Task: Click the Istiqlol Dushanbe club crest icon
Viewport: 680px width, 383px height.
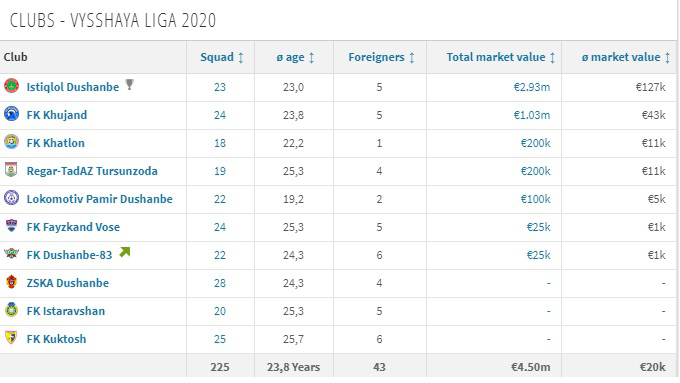Action: click(11, 86)
